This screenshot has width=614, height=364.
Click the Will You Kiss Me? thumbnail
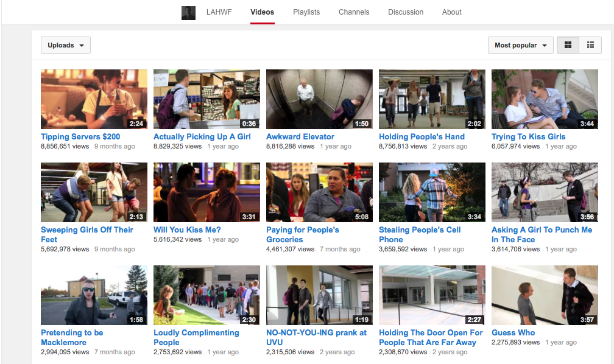(206, 192)
